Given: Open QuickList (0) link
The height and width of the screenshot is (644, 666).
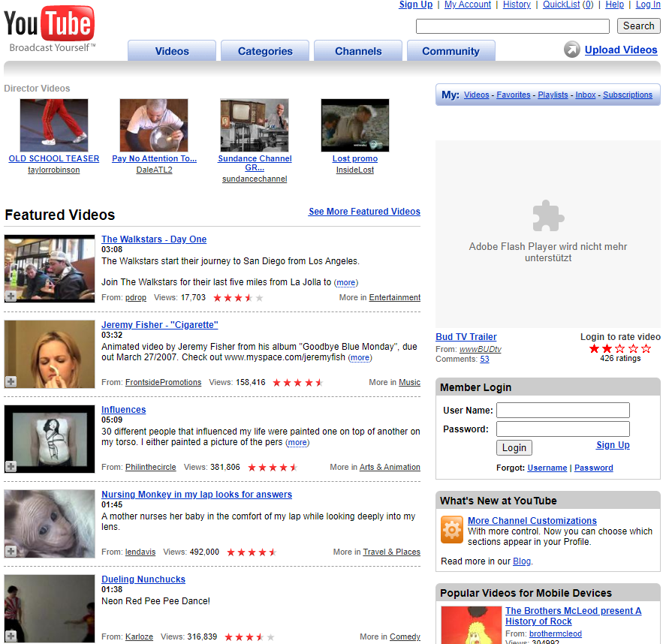Looking at the screenshot, I should click(568, 5).
